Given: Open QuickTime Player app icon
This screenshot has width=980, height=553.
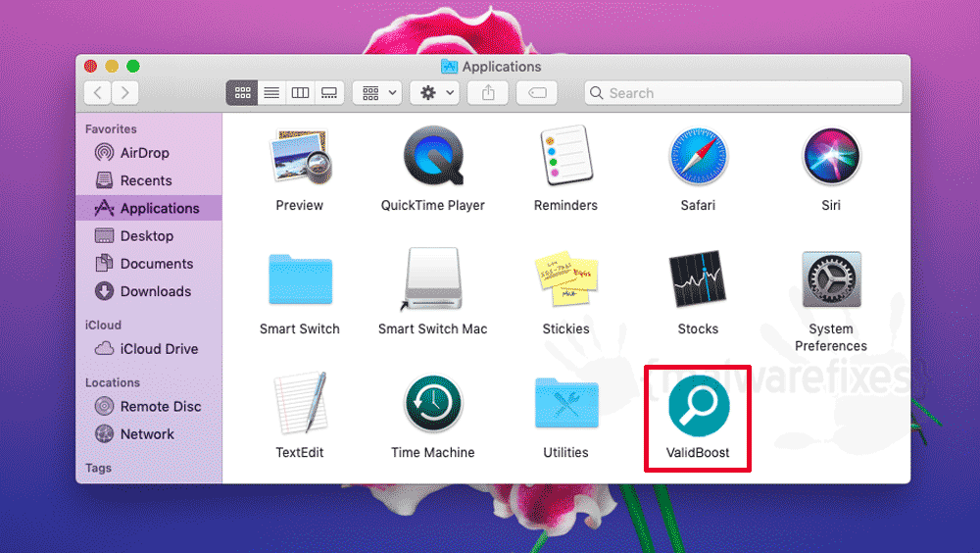Looking at the screenshot, I should 433,156.
